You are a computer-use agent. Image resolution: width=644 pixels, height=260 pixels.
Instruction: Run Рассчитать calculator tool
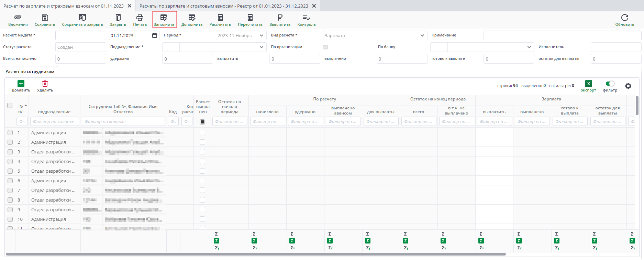220,18
